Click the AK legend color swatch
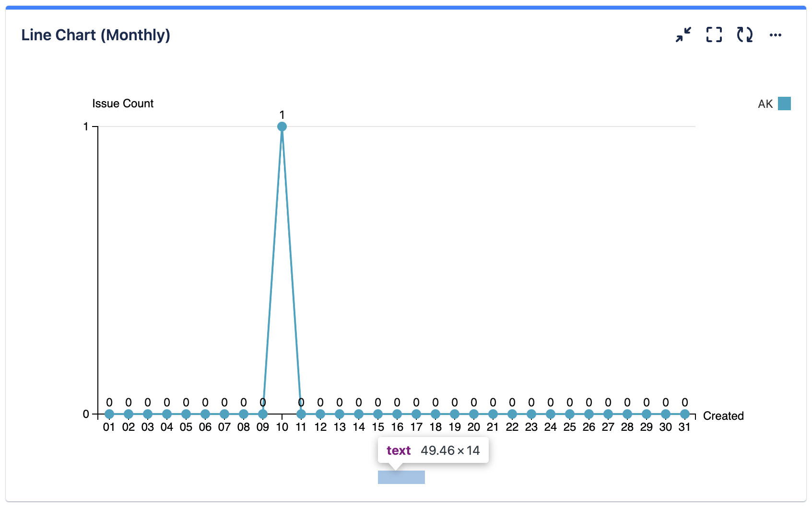Screen dimensions: 812x507 784,103
